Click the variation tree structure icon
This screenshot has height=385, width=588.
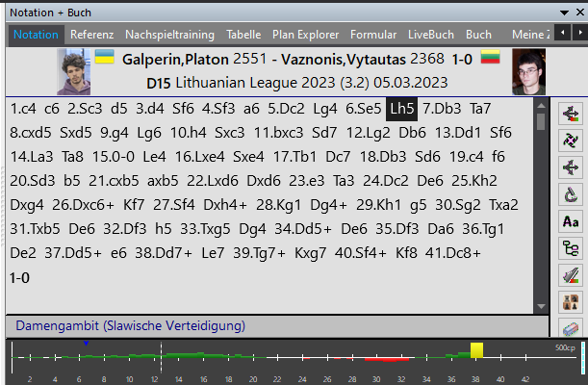click(x=569, y=248)
